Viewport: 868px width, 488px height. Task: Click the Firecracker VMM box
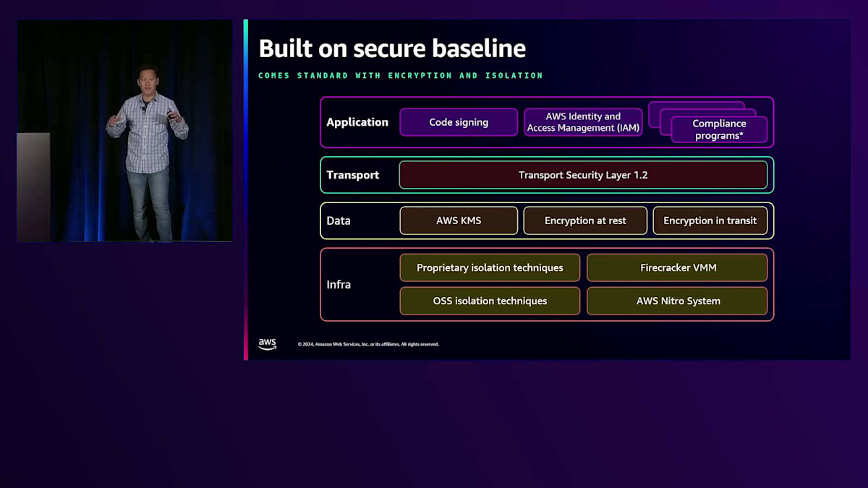[677, 267]
